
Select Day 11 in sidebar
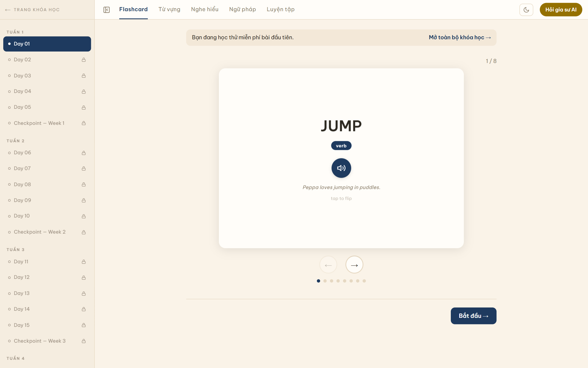[x=47, y=262]
